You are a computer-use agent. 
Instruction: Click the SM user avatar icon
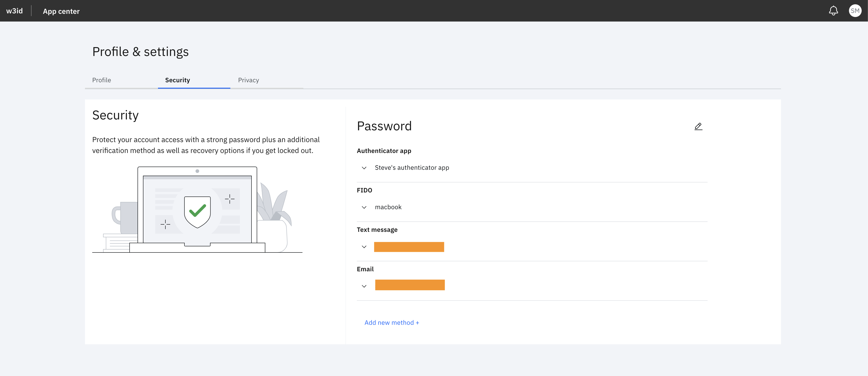pos(855,10)
